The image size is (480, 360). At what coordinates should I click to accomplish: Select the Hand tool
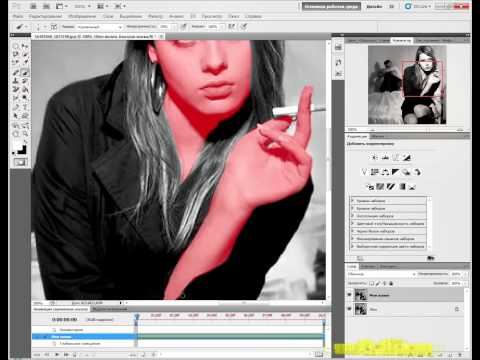16,134
